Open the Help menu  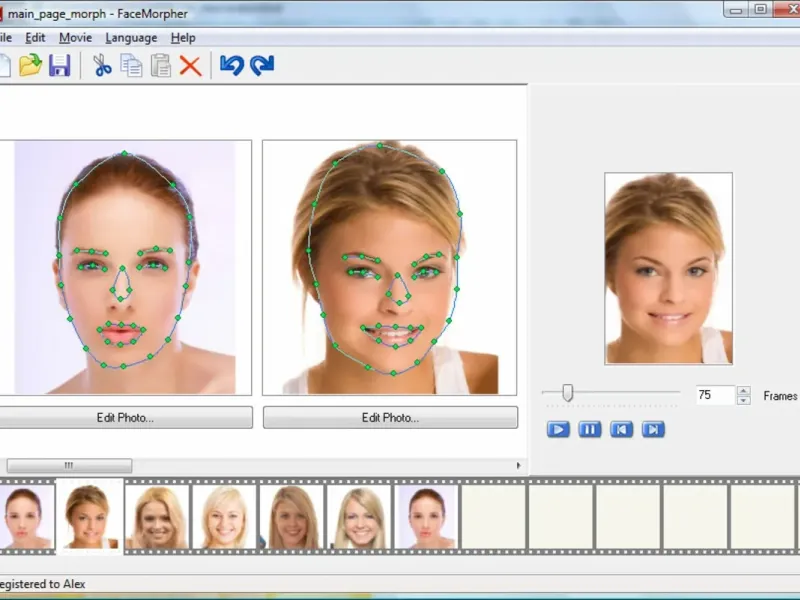point(183,38)
